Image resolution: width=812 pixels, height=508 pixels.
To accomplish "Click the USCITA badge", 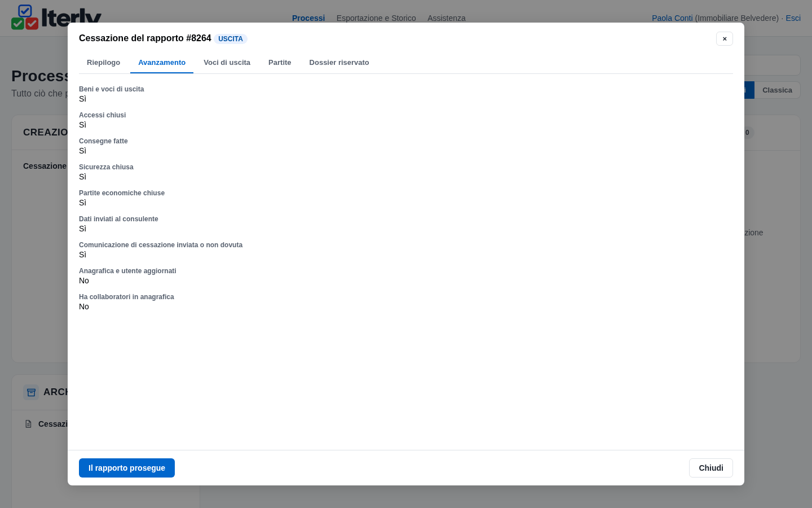I will pos(231,39).
